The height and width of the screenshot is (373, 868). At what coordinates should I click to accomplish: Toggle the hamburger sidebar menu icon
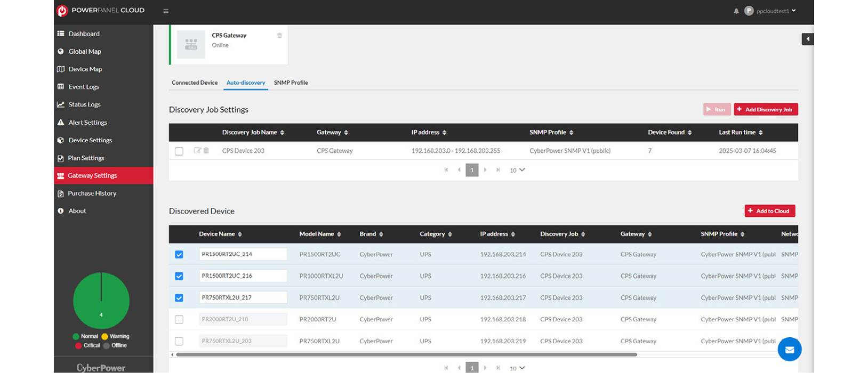[166, 11]
